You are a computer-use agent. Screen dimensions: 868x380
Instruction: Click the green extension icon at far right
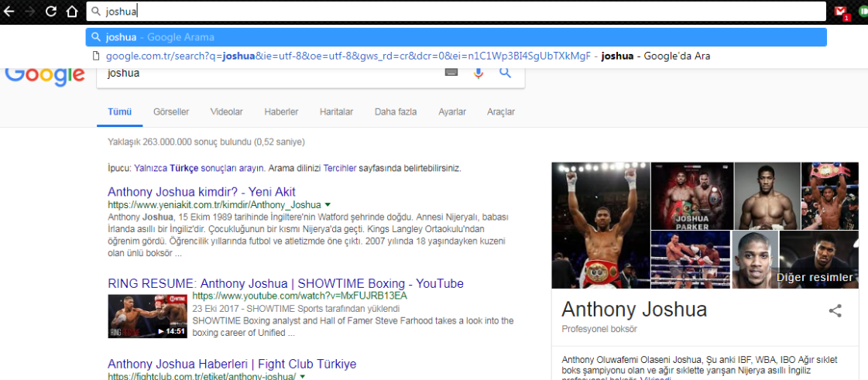pyautogui.click(x=863, y=12)
